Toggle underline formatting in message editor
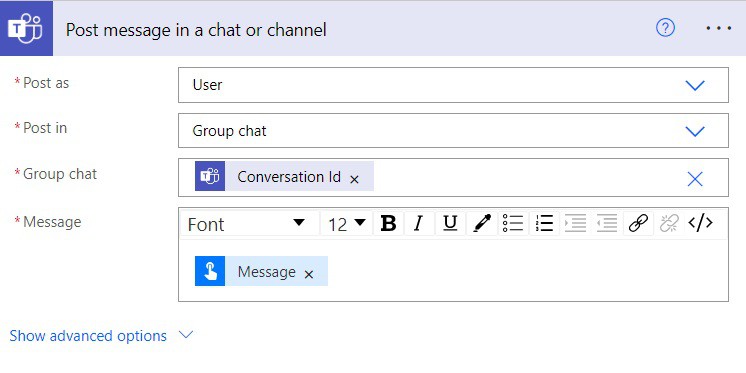This screenshot has height=373, width=746. point(450,223)
